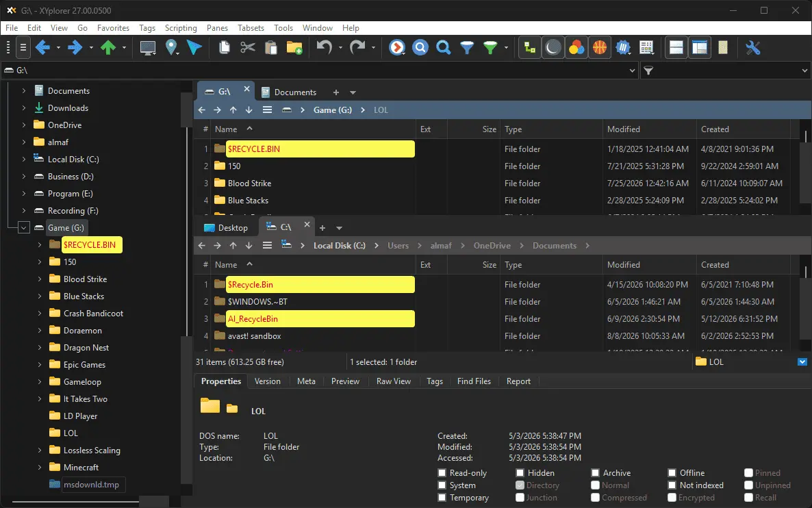Open the Raw View info panel tab
Viewport: 812px width, 508px height.
[x=394, y=381]
